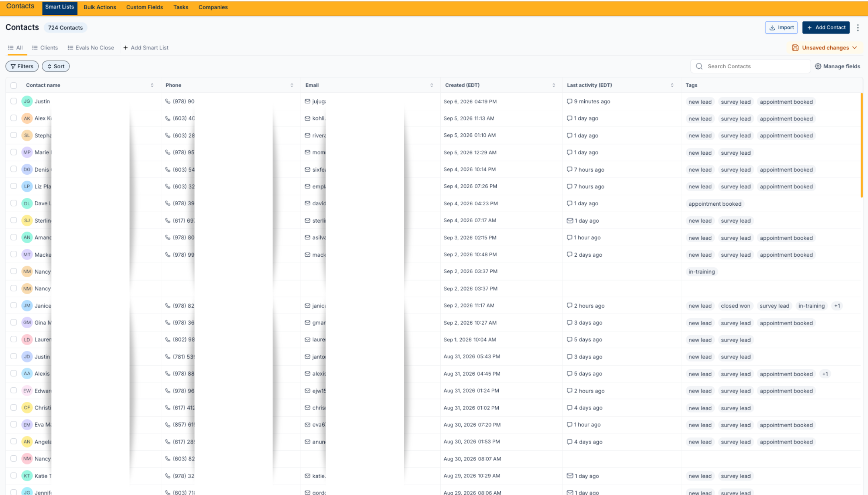
Task: Click the email activity icon in Katie's row
Action: pyautogui.click(x=570, y=476)
